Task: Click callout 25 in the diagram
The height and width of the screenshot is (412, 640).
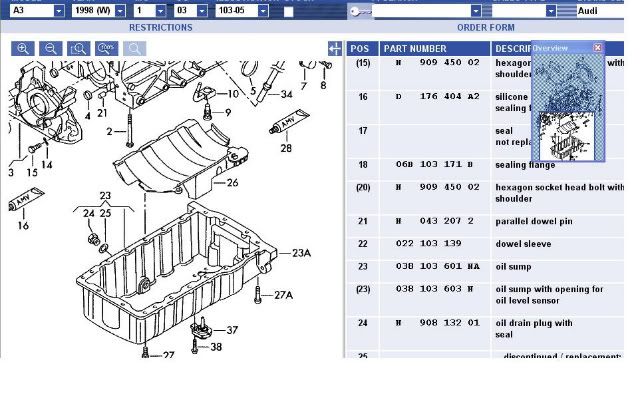Action: [106, 213]
